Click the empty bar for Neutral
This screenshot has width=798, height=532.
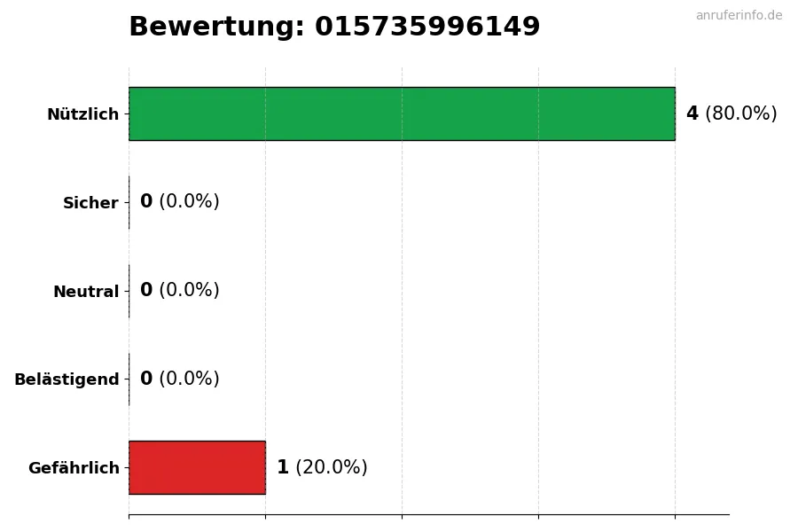pos(129,291)
